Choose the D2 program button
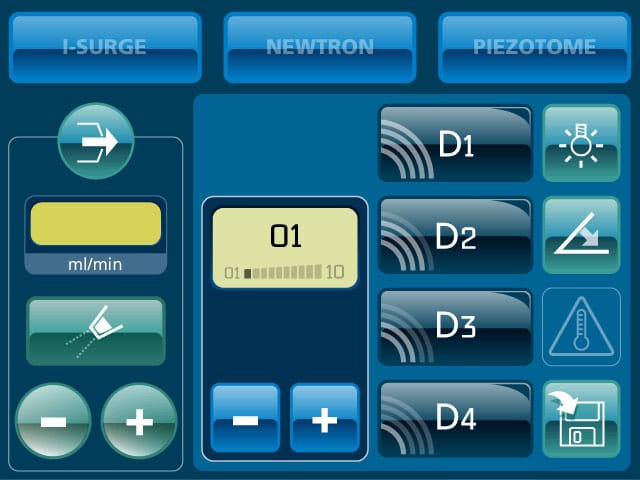The width and height of the screenshot is (640, 480). click(x=456, y=236)
